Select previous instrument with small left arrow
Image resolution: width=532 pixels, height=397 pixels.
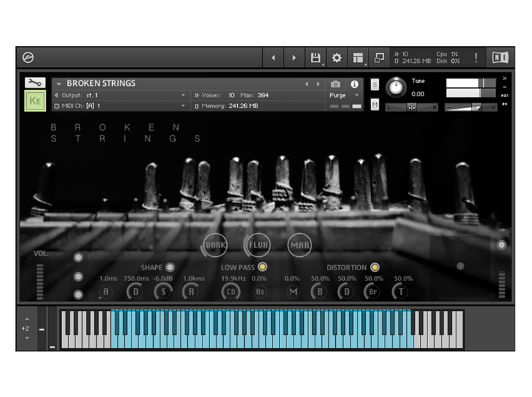coord(307,84)
